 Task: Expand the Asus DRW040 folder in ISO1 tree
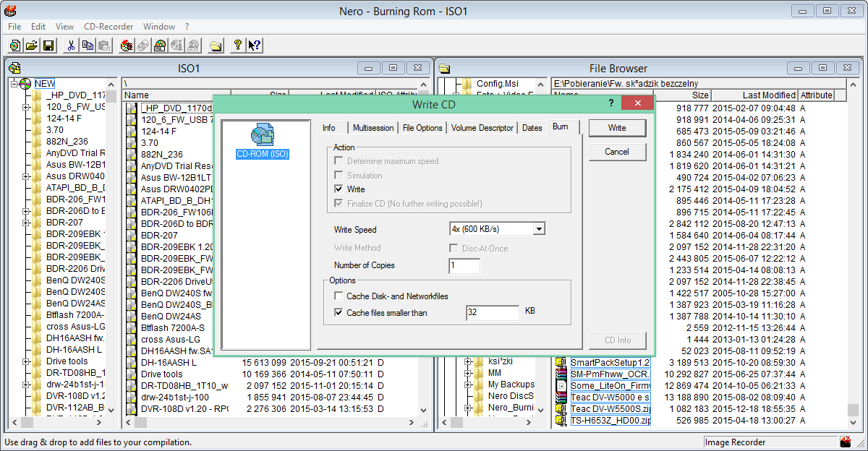pyautogui.click(x=26, y=176)
